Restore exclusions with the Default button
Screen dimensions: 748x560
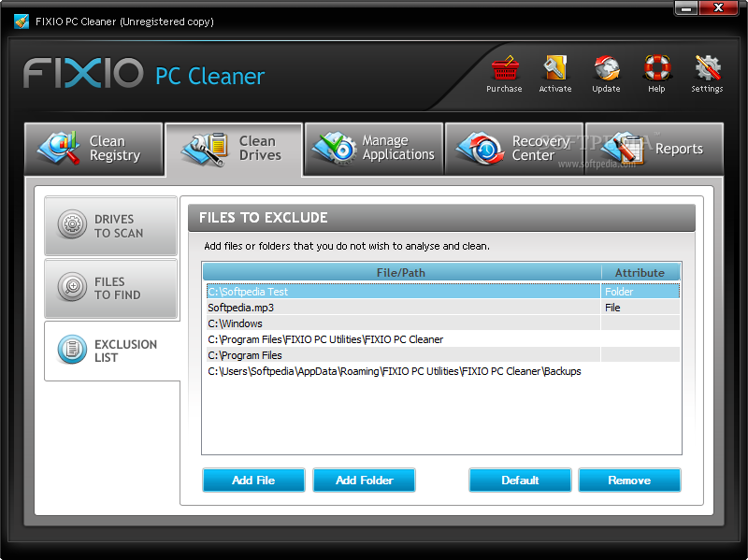point(520,480)
